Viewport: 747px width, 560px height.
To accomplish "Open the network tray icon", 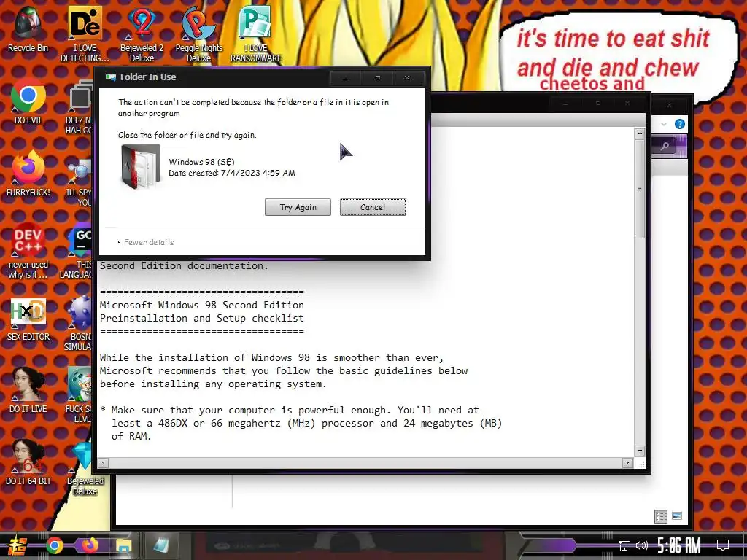I will pos(624,545).
